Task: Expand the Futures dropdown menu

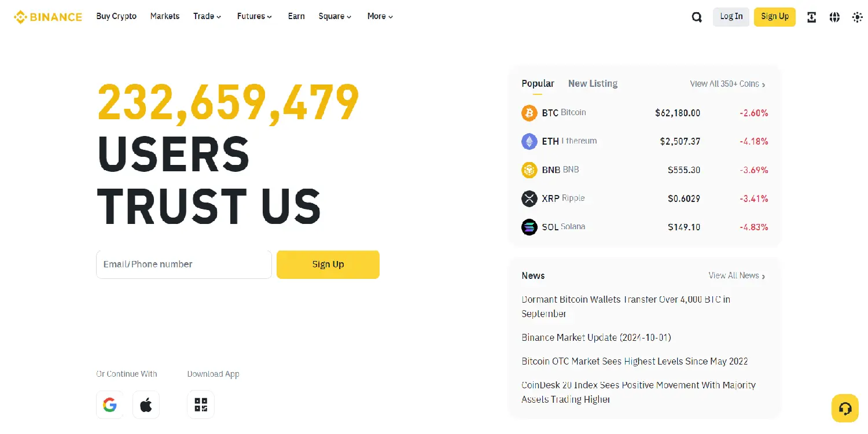Action: click(x=255, y=16)
